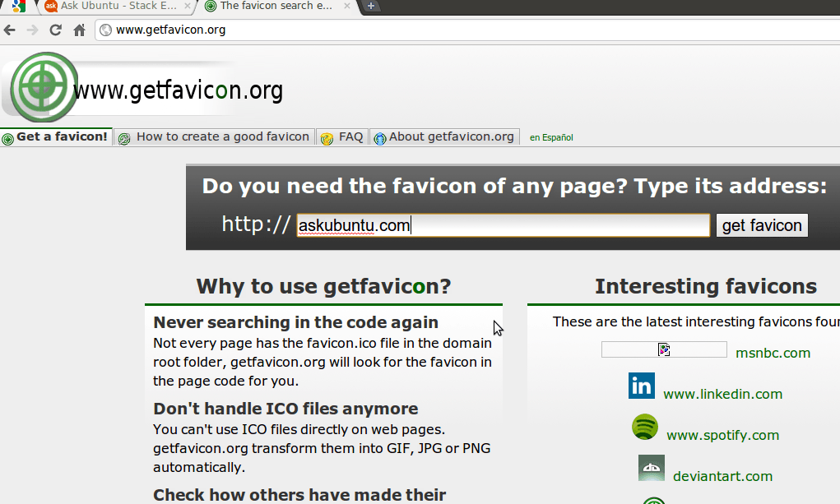This screenshot has height=504, width=840.
Task: Click the broken msnbc favicon image
Action: 664,349
